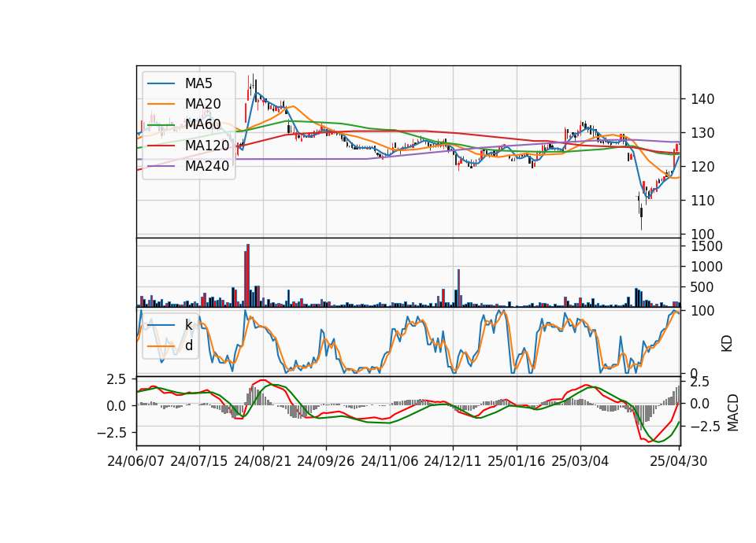
Task: Click the MA5 legend label
Action: click(198, 83)
